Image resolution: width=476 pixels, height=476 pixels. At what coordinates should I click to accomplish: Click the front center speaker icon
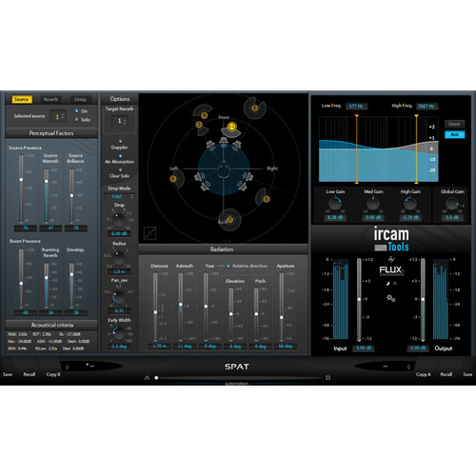point(224,140)
